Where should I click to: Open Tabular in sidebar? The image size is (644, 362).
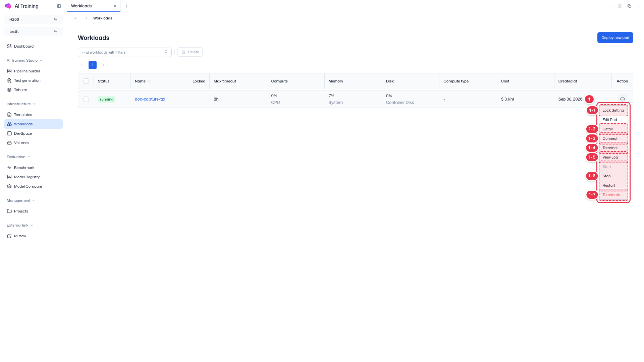33,90
